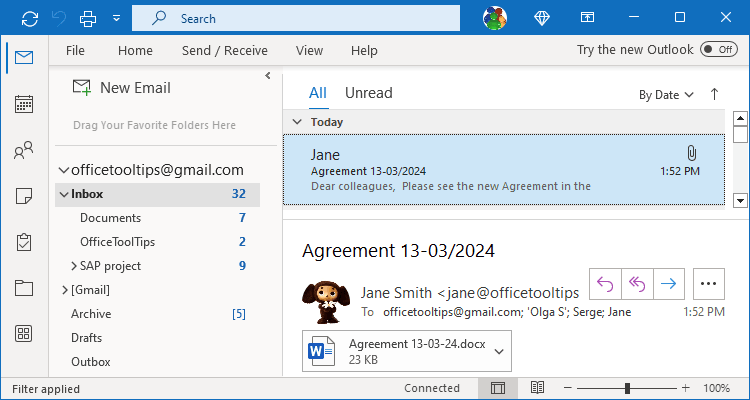Open the Calendar view icon

click(24, 104)
